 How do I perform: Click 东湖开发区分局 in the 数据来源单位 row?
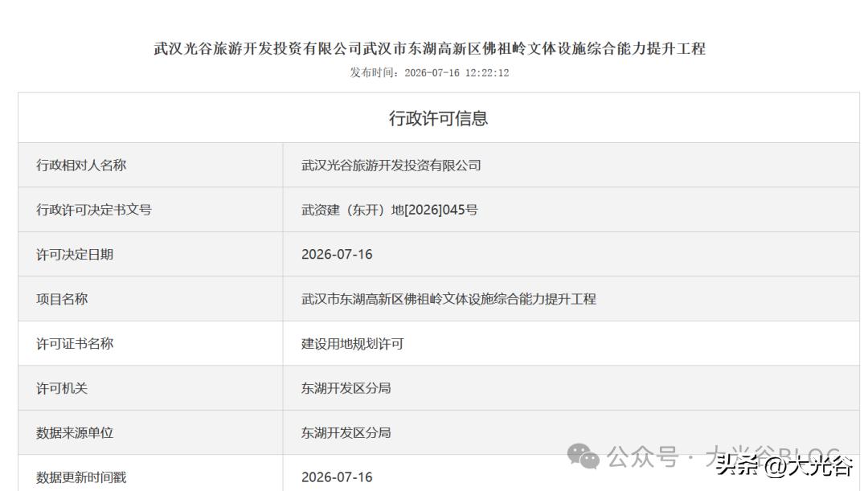click(x=346, y=433)
